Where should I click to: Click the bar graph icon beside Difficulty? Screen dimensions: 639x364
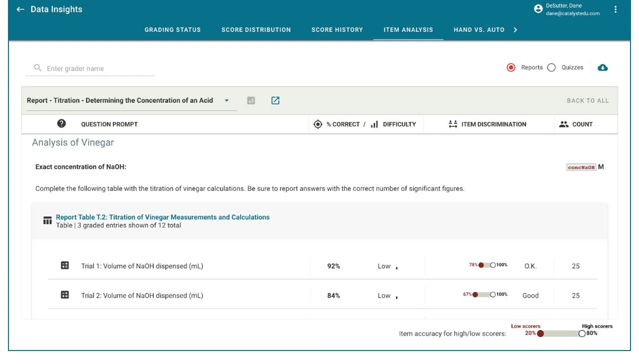[374, 124]
